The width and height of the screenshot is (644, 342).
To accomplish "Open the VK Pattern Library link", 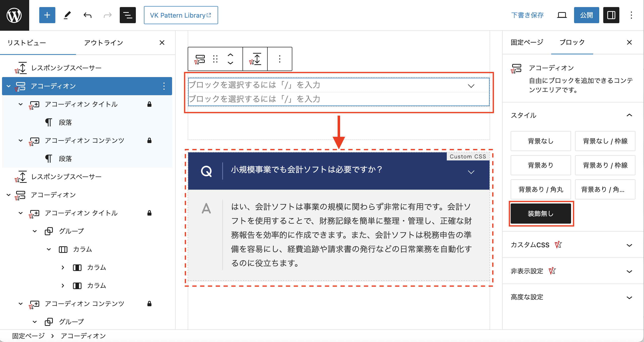I will pyautogui.click(x=181, y=15).
